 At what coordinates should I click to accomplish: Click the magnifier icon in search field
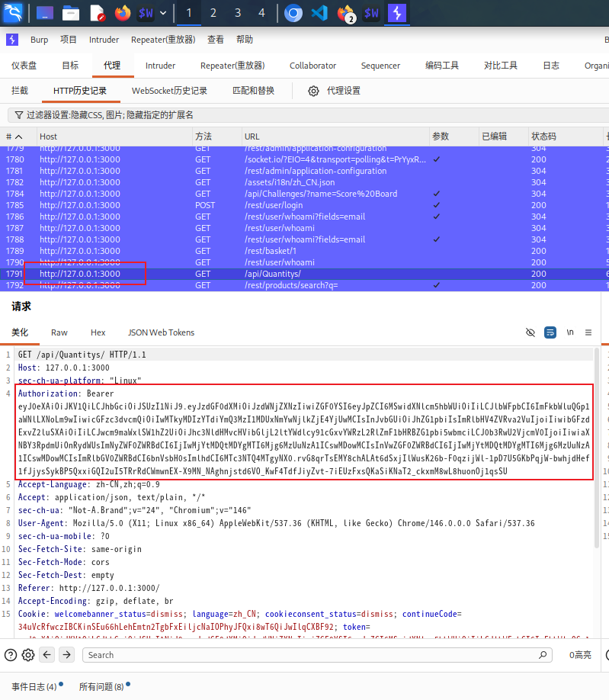543,655
